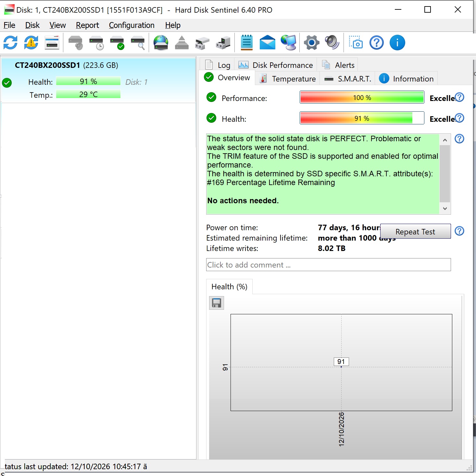Click the blue notepad toolbar icon
Viewport: 476px width, 476px height.
click(x=247, y=43)
